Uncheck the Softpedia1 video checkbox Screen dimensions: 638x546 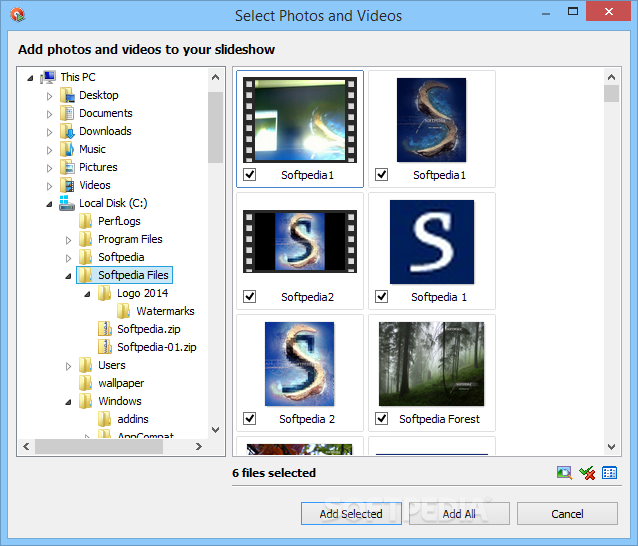[249, 175]
